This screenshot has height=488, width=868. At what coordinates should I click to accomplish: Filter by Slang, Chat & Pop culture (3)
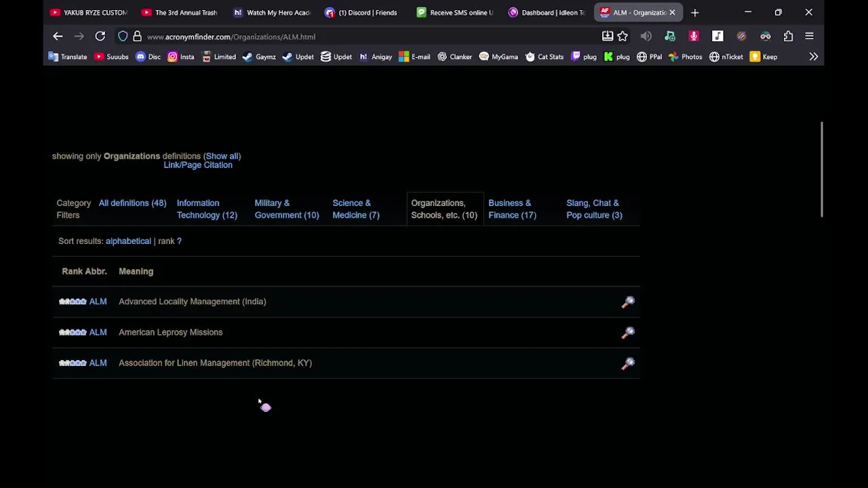coord(594,209)
